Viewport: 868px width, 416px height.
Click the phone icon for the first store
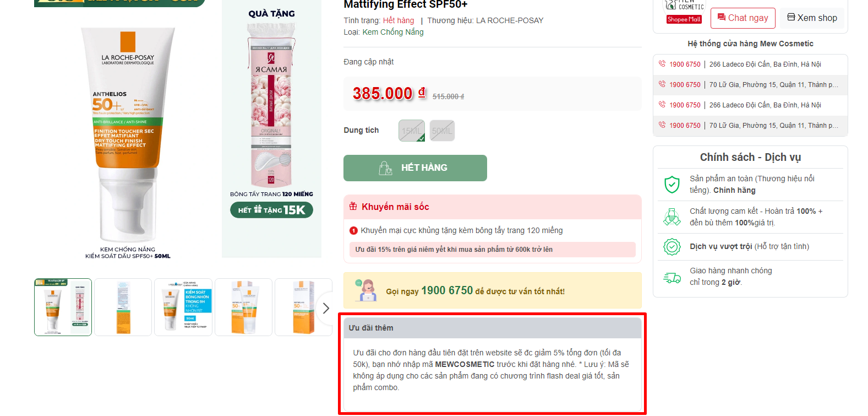(662, 64)
